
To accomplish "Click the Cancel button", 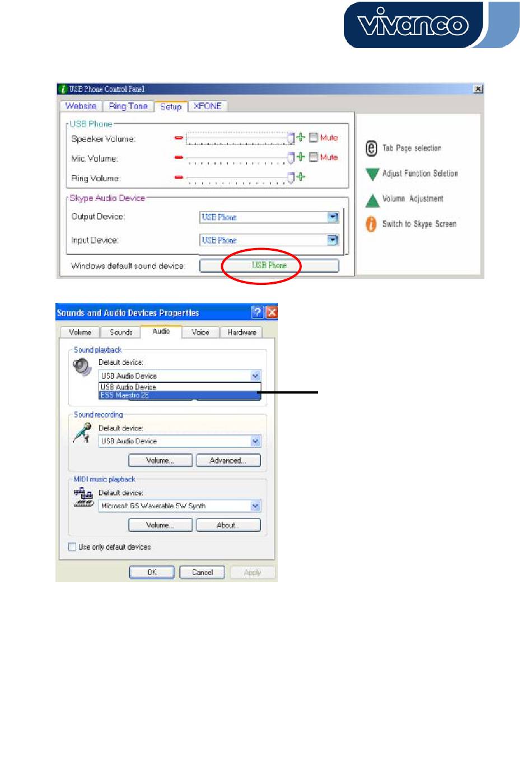I will point(202,573).
